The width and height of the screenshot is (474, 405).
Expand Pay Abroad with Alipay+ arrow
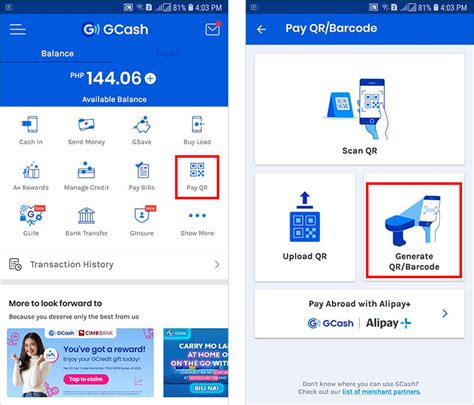[x=445, y=313]
